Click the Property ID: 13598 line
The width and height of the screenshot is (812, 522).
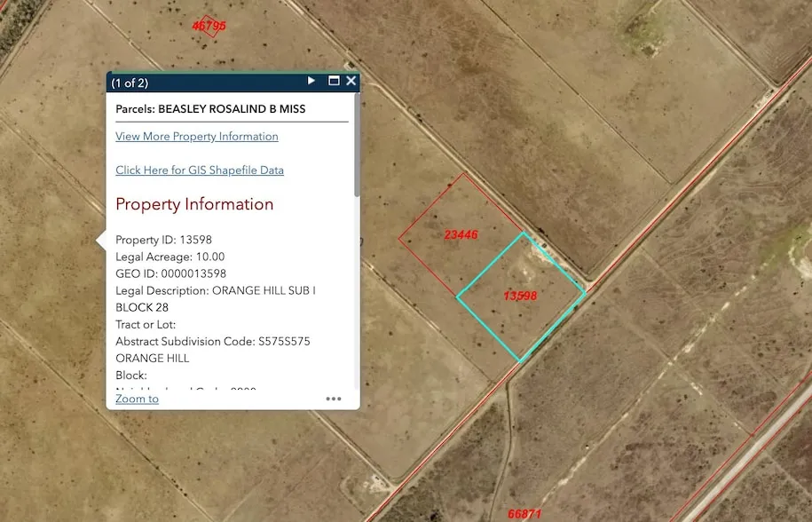pyautogui.click(x=163, y=240)
